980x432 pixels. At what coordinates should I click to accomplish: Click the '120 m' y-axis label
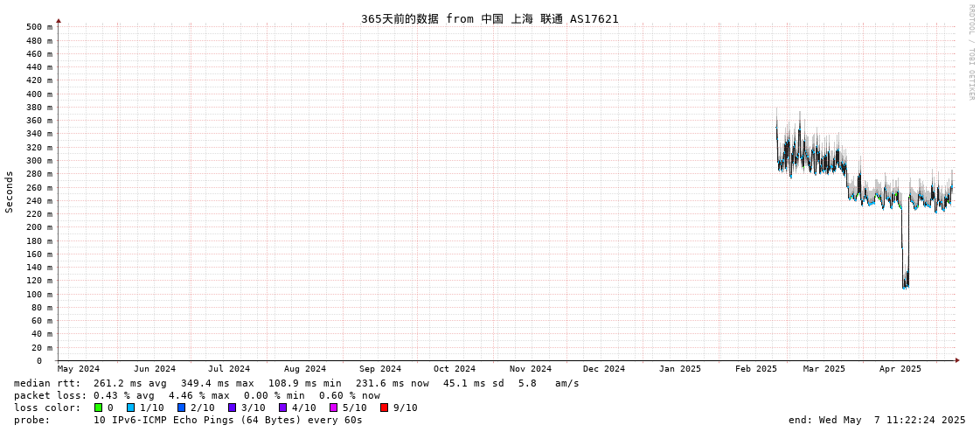39,281
